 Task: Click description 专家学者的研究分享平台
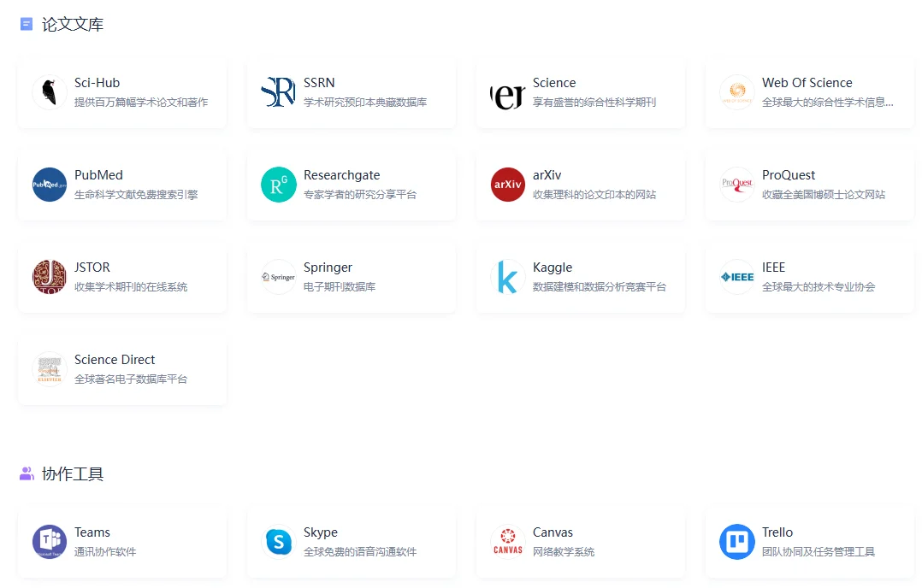360,195
